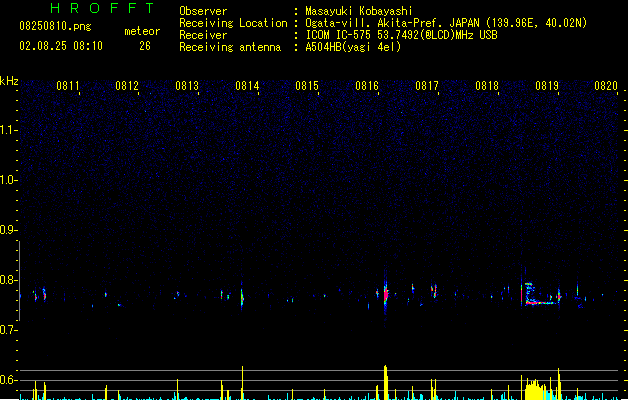629x400 pixels.
Task: Click the 0811 time marker
Action: coord(67,86)
